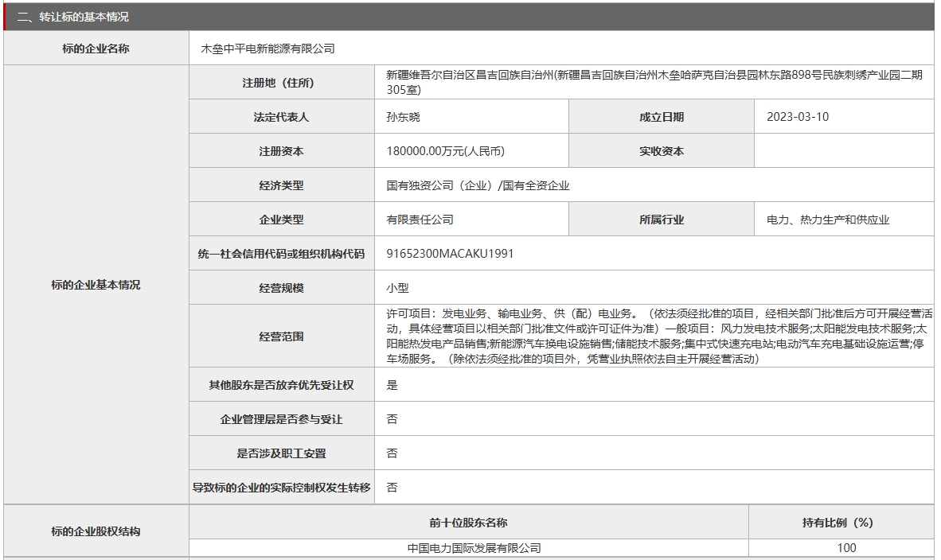This screenshot has height=560, width=941.
Task: Click the 经营范围 label
Action: coord(282,336)
